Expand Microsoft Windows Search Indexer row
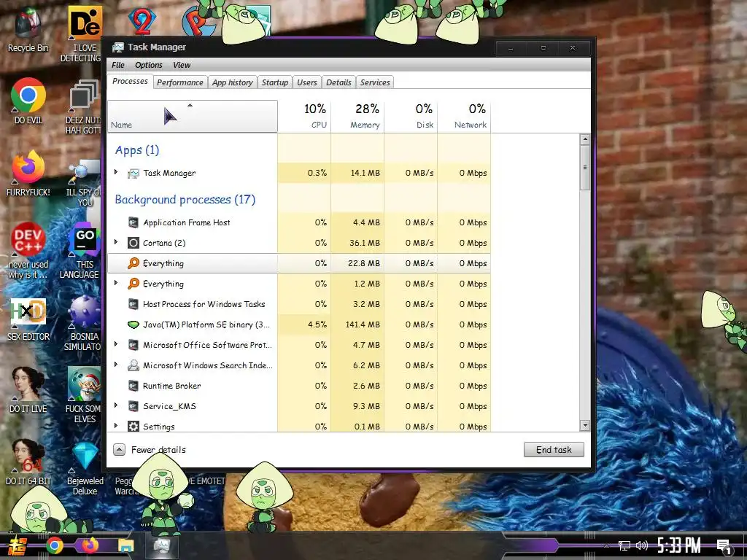The width and height of the screenshot is (747, 560). (116, 365)
